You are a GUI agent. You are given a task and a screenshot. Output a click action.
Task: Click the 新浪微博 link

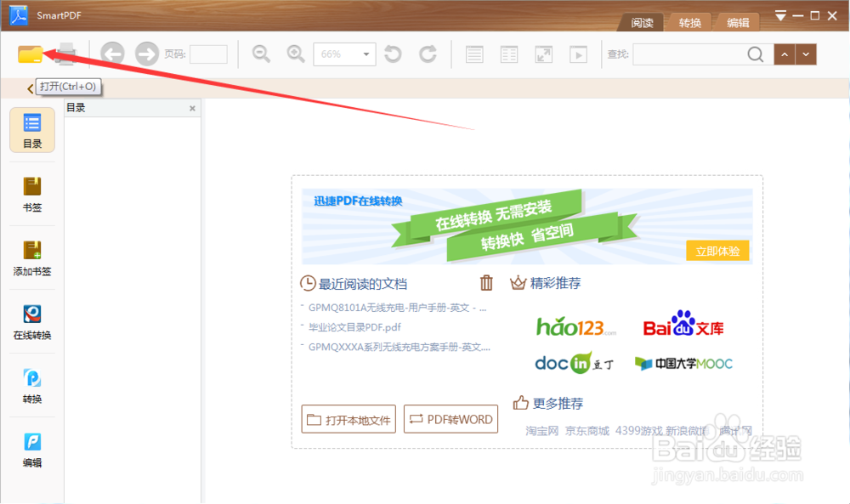click(687, 431)
